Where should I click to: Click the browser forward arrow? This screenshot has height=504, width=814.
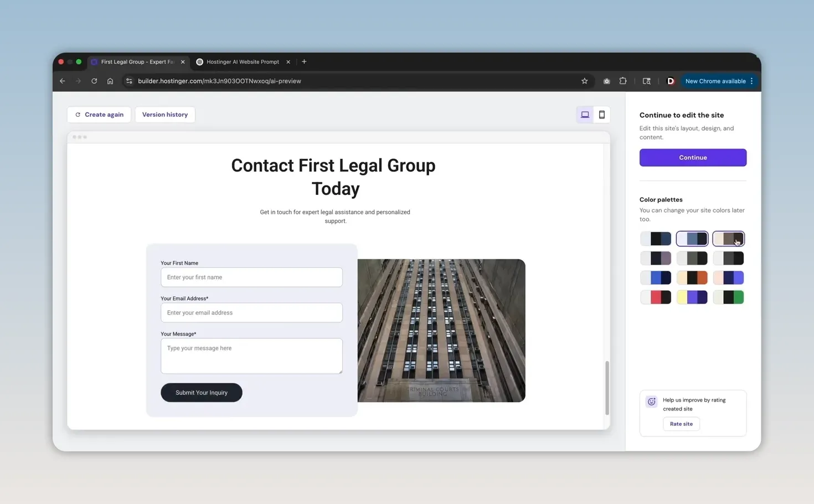tap(78, 81)
